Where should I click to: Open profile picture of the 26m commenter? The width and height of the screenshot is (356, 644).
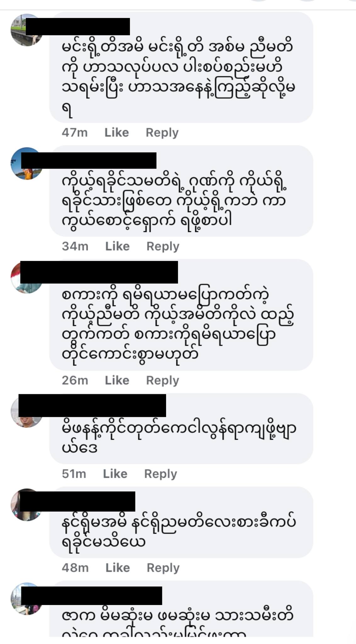point(27,277)
